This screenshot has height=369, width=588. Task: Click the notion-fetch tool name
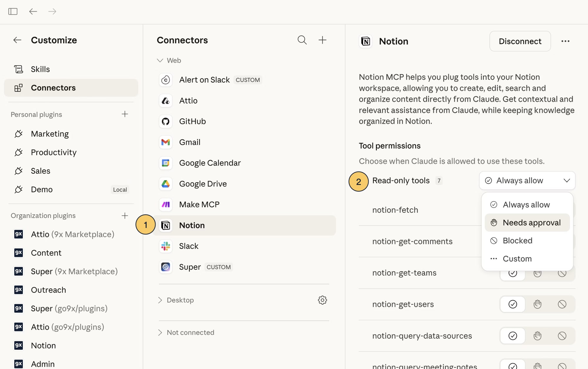point(395,210)
